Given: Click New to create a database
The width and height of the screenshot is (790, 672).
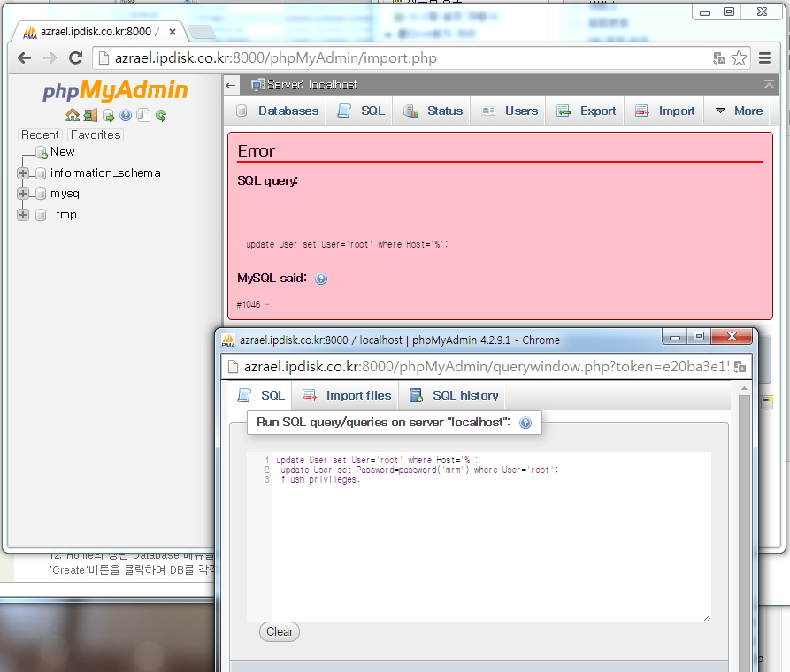Looking at the screenshot, I should coord(63,151).
